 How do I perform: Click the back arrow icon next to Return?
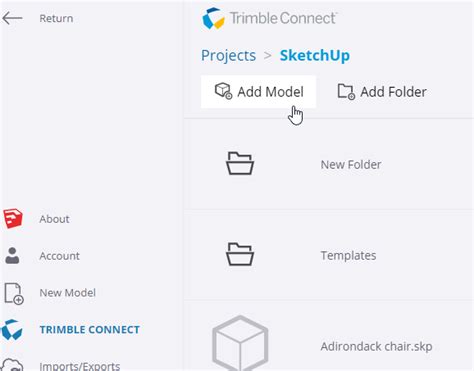12,18
